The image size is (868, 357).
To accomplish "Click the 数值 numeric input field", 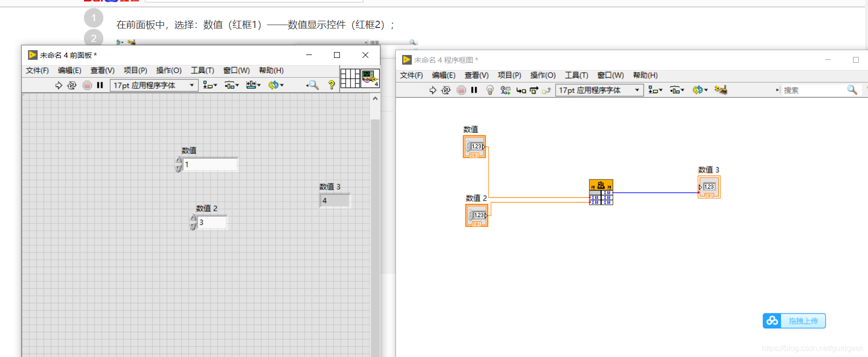I will 210,165.
